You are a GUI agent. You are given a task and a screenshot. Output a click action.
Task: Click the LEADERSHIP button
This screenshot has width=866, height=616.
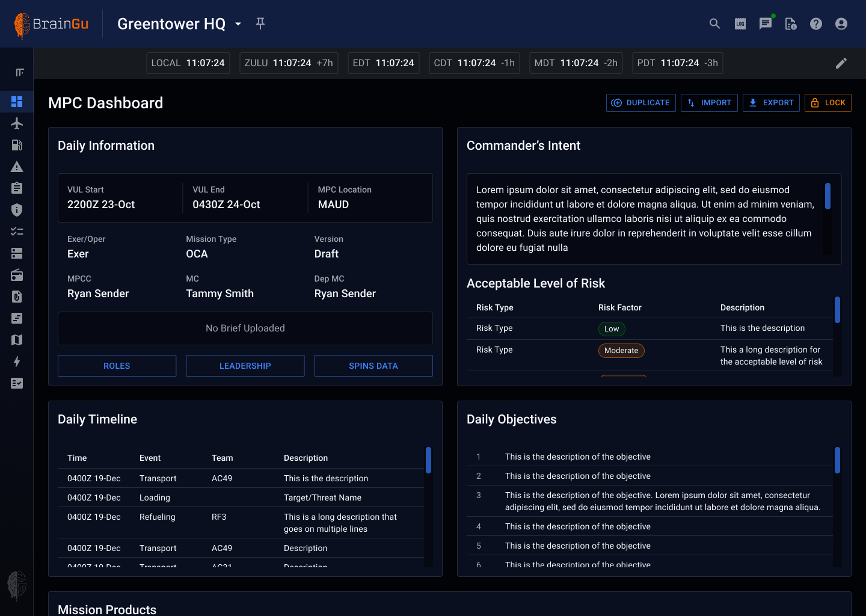coord(245,366)
